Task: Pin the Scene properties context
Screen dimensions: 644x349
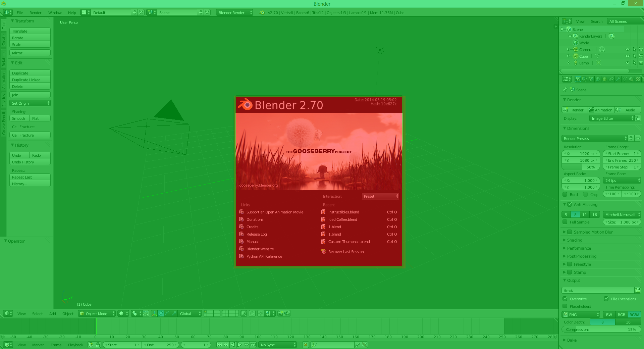Action: [565, 90]
